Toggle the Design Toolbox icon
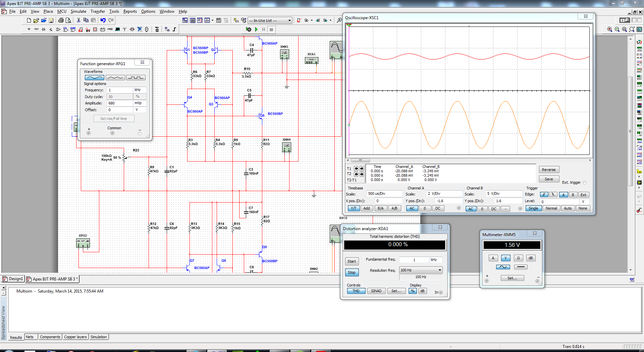The image size is (644, 352). click(x=185, y=20)
